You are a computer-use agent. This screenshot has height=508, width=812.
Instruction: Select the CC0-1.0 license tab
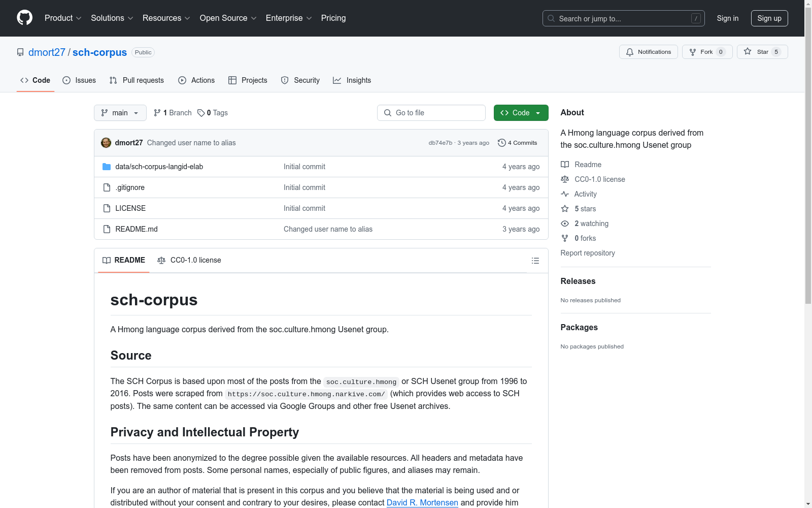click(x=189, y=260)
